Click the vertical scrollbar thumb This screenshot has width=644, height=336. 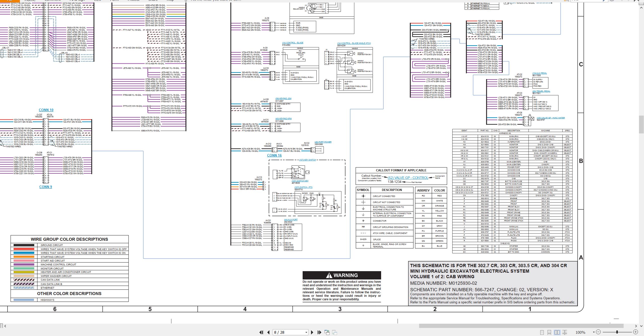pyautogui.click(x=641, y=124)
